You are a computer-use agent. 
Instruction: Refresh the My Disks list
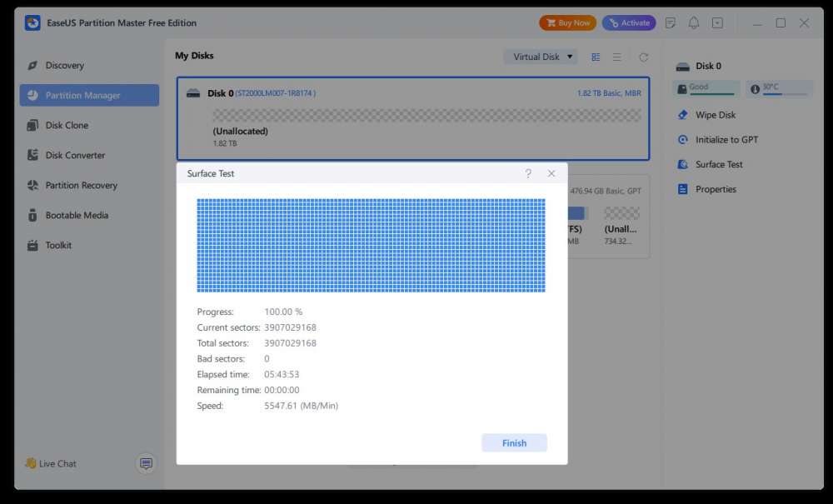(x=643, y=57)
